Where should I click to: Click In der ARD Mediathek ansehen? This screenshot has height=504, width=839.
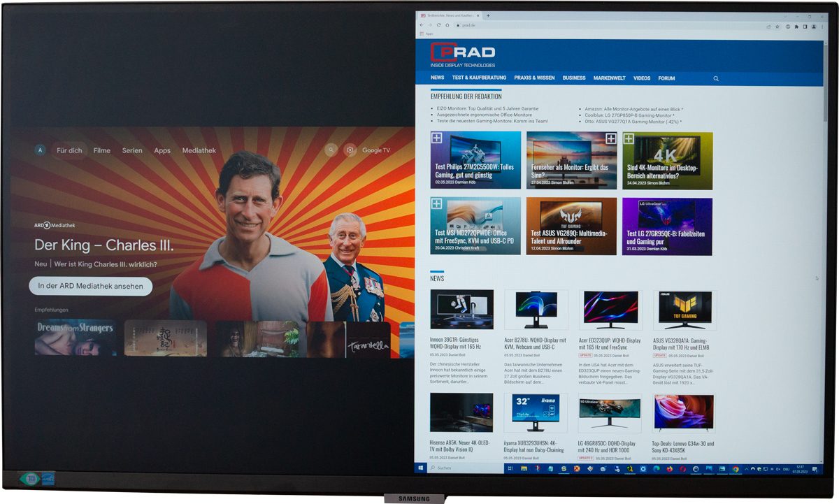pyautogui.click(x=91, y=286)
